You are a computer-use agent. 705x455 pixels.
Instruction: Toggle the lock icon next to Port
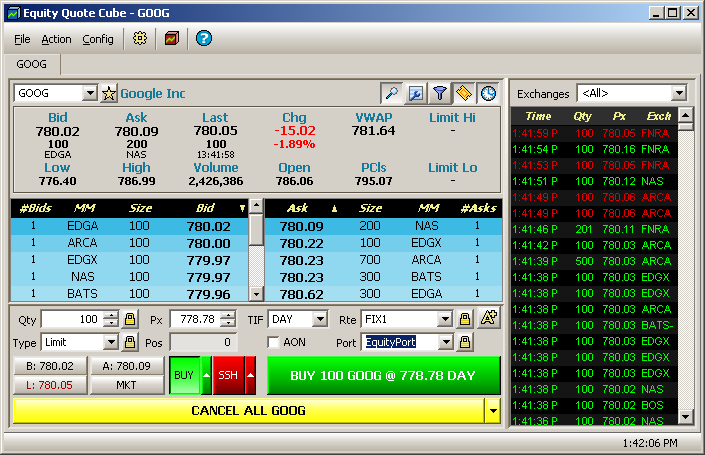point(465,343)
